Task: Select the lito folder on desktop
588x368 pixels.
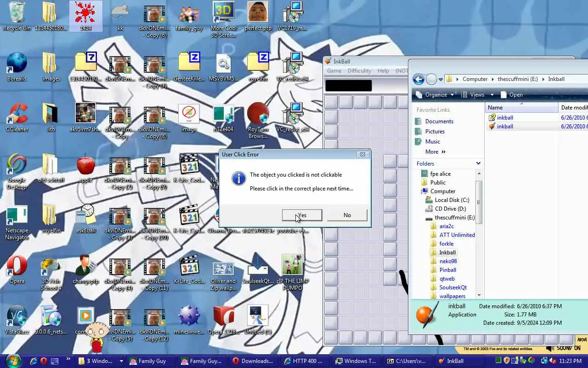Action: tap(51, 117)
